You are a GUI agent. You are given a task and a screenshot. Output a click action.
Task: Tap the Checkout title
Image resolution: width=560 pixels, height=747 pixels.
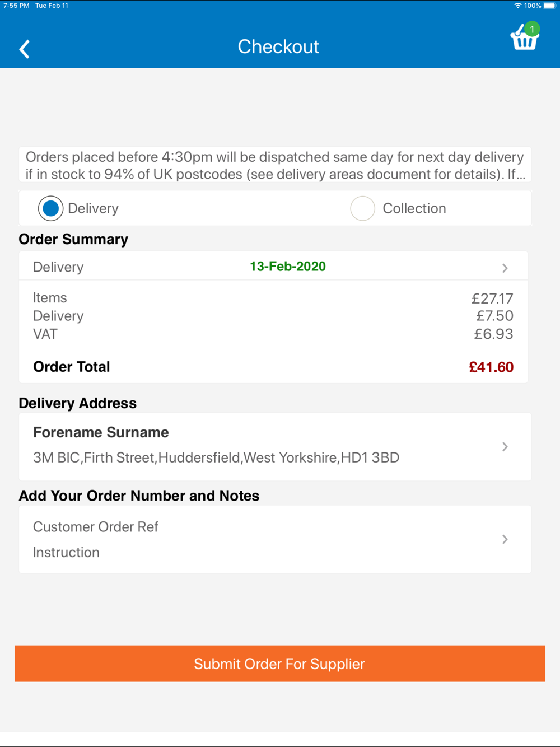[278, 46]
